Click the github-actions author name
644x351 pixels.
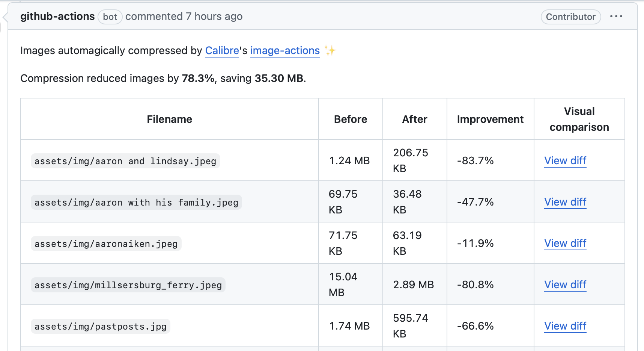click(57, 17)
